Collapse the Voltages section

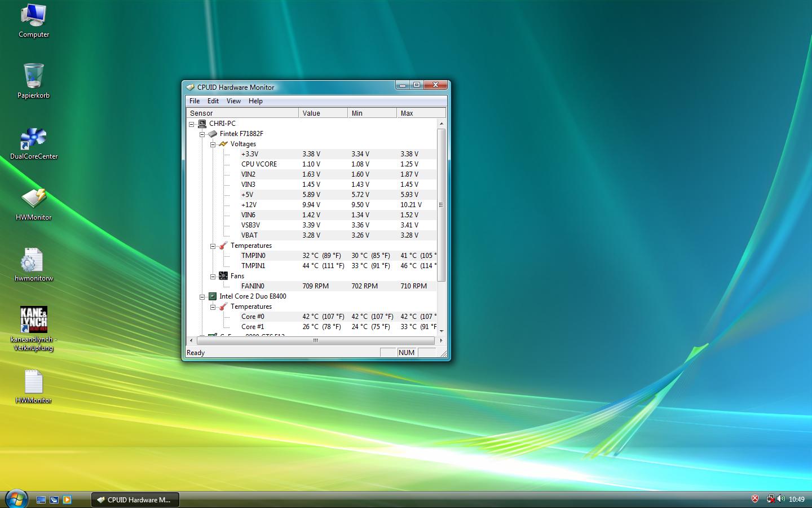(x=213, y=144)
